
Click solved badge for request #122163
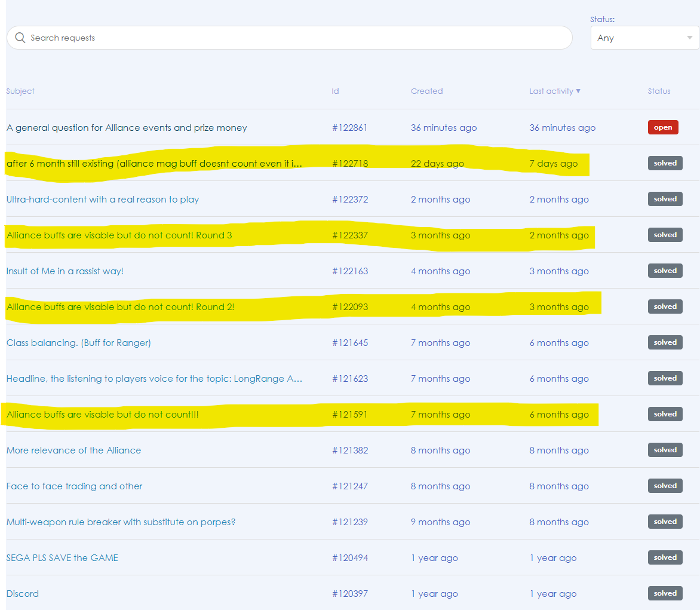[x=665, y=271]
